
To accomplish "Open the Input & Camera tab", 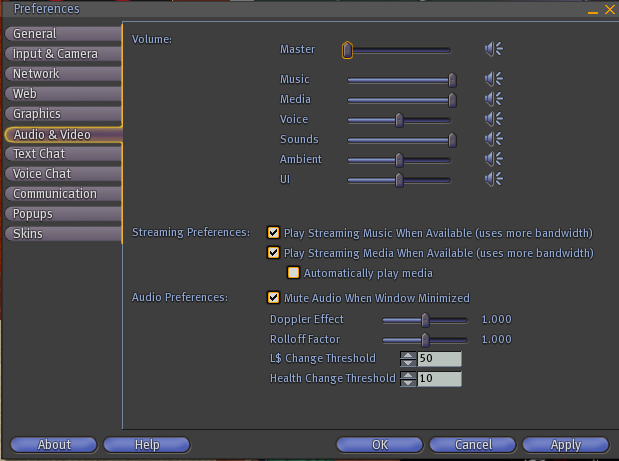I will 63,54.
